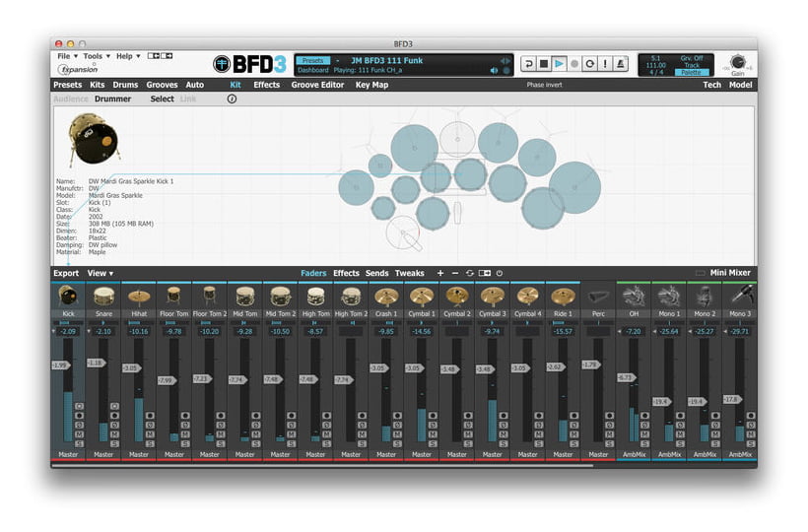Click the layout switcher icon beside Help
This screenshot has height=532, width=808.
pyautogui.click(x=160, y=55)
